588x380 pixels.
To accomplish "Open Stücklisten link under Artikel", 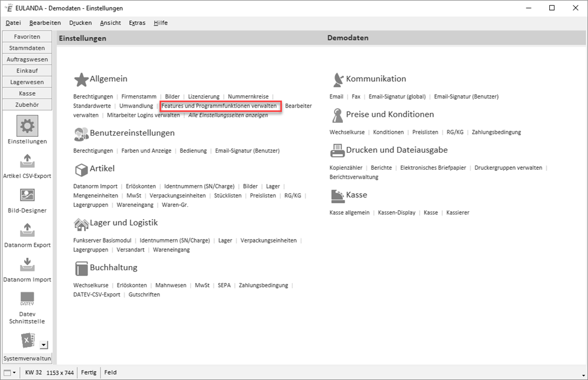I will click(x=228, y=196).
